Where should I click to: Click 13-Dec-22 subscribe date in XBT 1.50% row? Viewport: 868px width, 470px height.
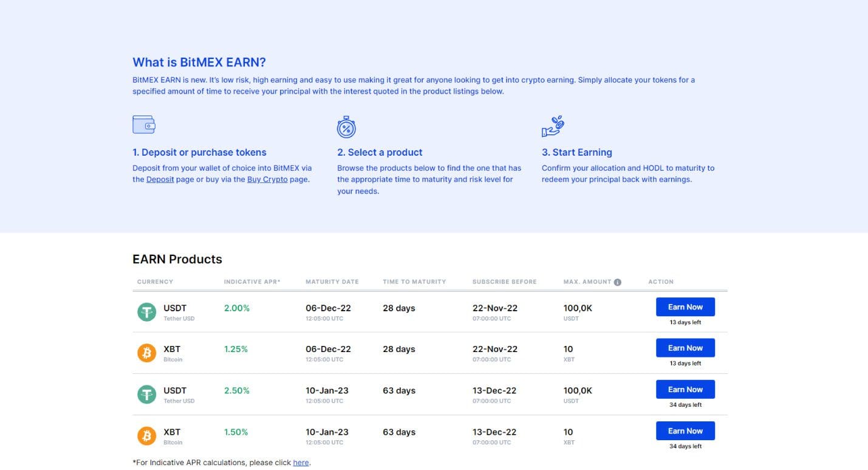coord(494,432)
